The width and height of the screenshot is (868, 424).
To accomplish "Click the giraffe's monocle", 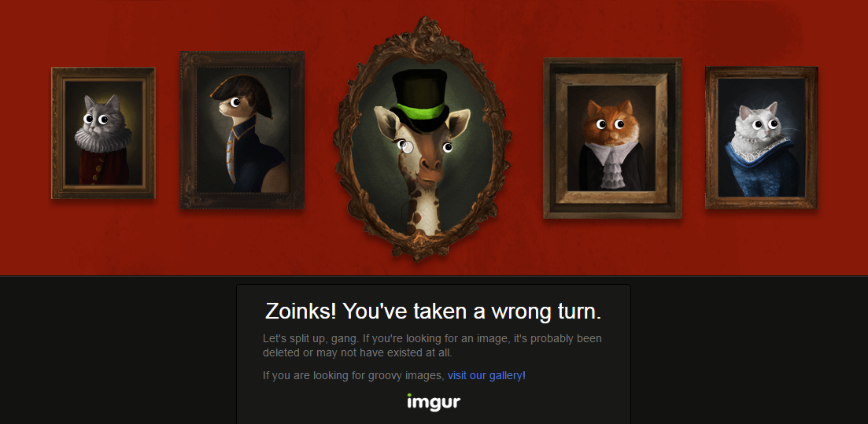I will (408, 146).
